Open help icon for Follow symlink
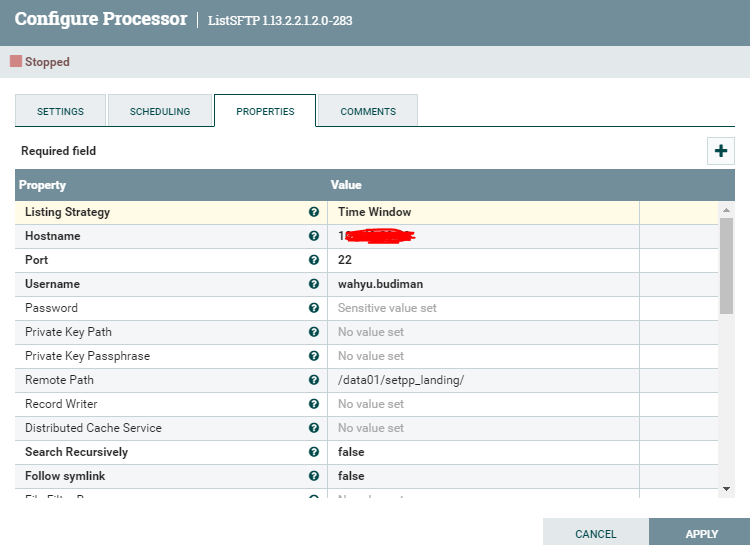Image resolution: width=750 pixels, height=545 pixels. tap(314, 476)
